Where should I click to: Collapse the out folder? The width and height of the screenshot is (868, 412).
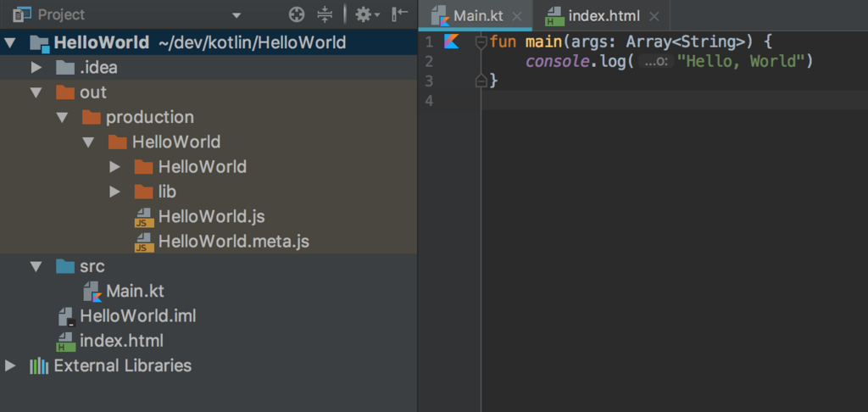(x=36, y=93)
